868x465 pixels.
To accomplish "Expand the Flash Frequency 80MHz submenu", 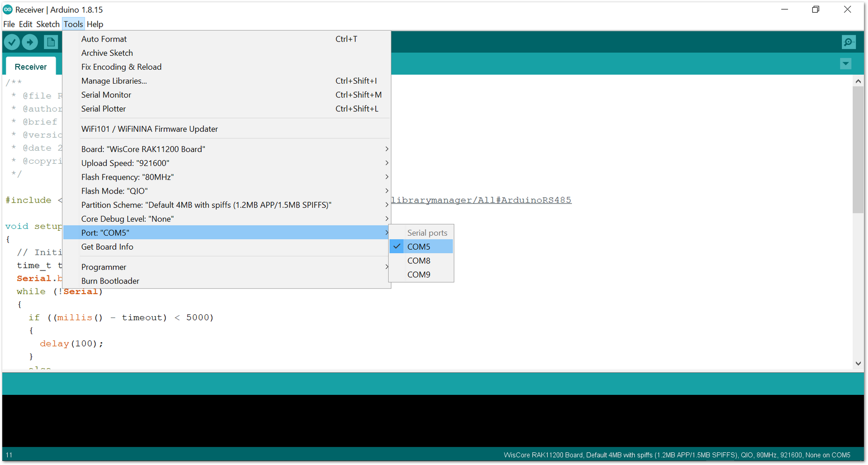I will [226, 177].
